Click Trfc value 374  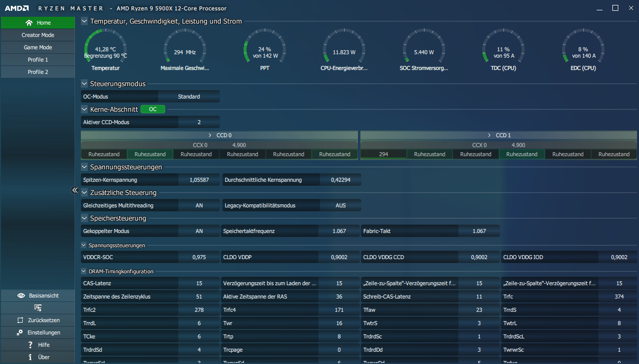[x=619, y=297]
